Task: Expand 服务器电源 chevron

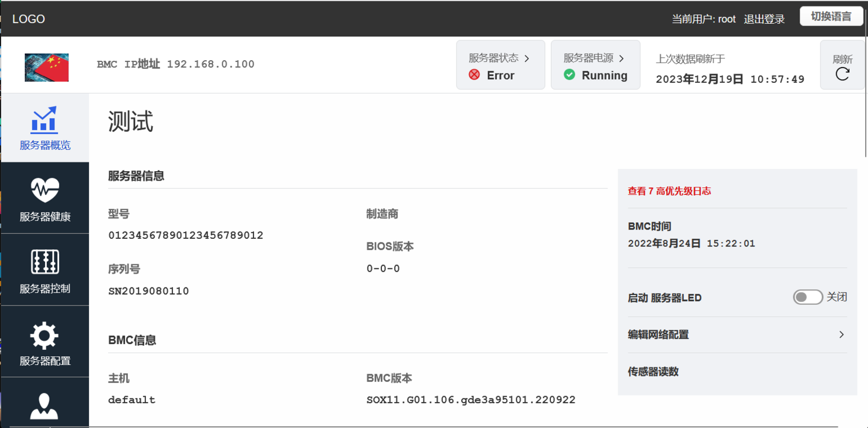Action: click(x=621, y=58)
